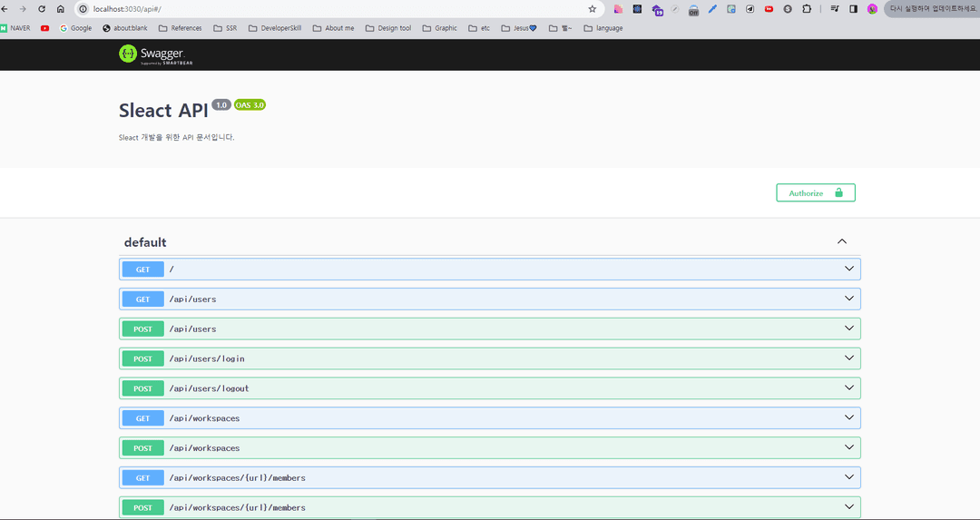
Task: Click the localhost:3030 address bar
Action: click(338, 9)
